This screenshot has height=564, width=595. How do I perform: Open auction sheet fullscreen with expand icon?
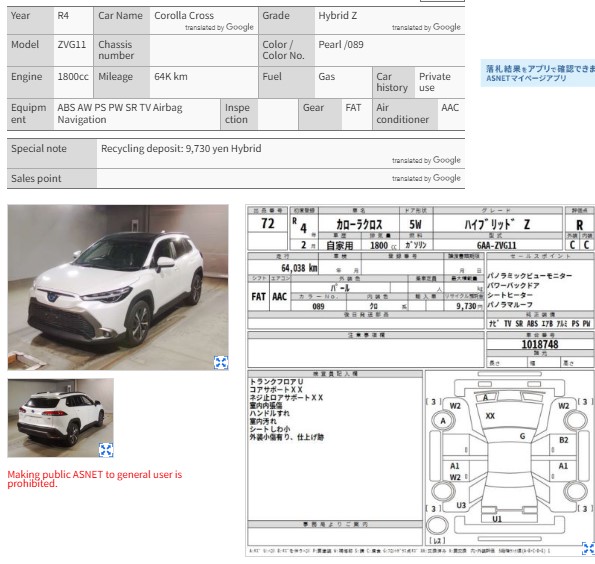pyautogui.click(x=588, y=548)
